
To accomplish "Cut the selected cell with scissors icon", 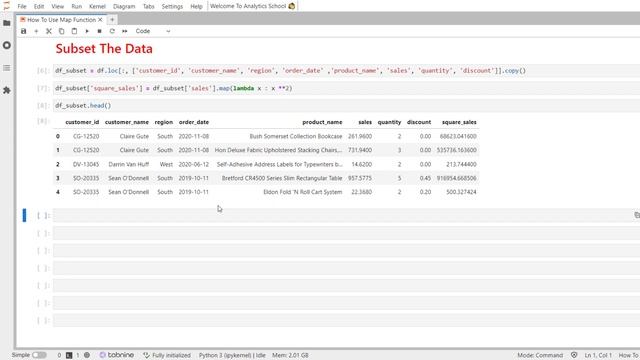I will pyautogui.click(x=49, y=31).
